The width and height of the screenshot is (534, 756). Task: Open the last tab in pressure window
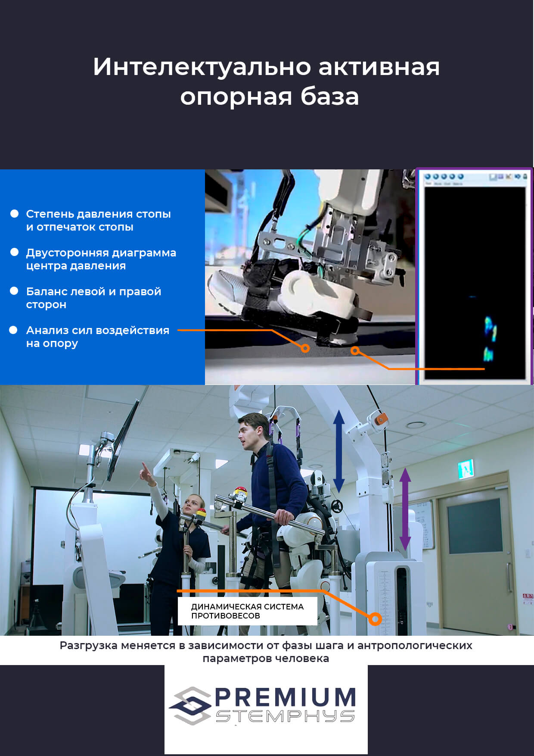(458, 184)
